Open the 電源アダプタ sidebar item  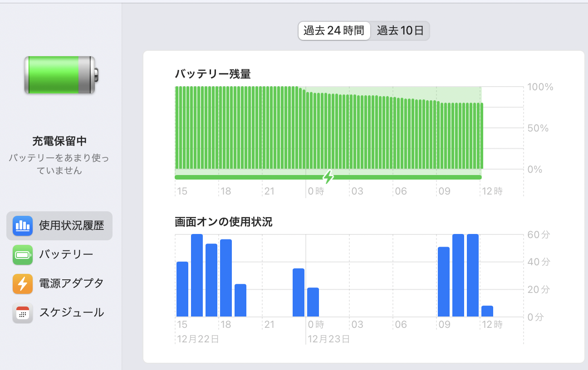71,284
